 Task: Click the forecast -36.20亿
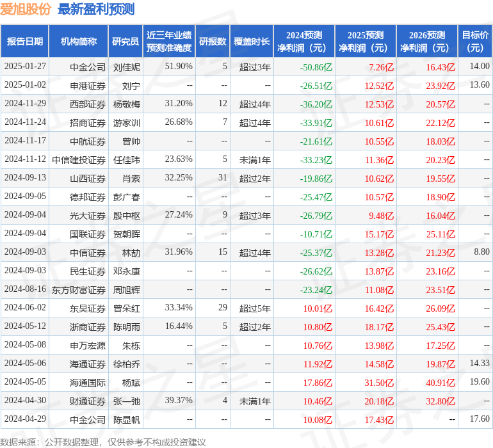tap(316, 104)
